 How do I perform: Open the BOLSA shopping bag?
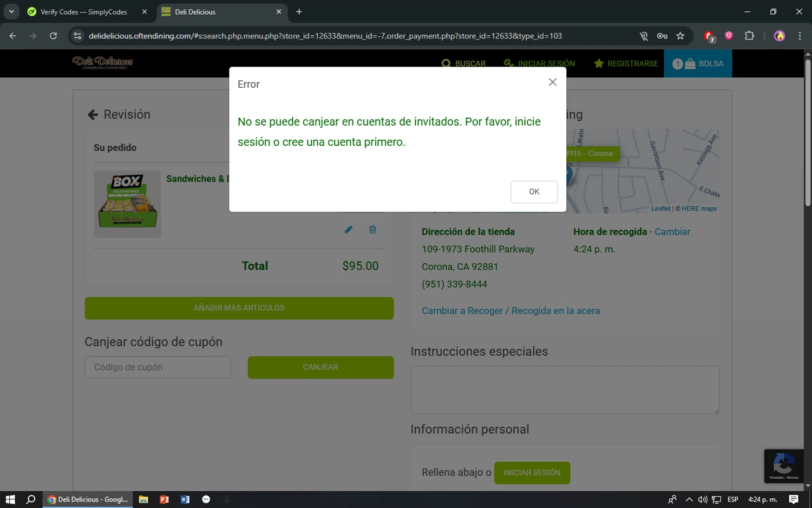click(698, 63)
